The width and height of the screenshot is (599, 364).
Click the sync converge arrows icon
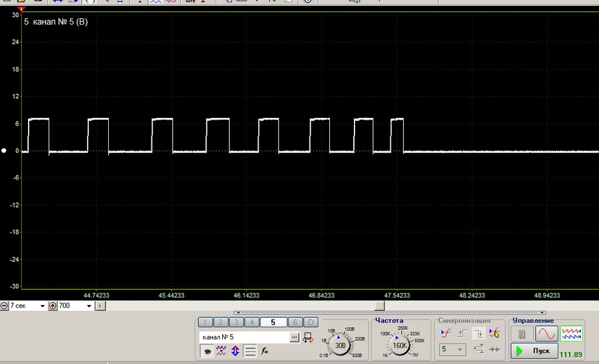pyautogui.click(x=495, y=349)
